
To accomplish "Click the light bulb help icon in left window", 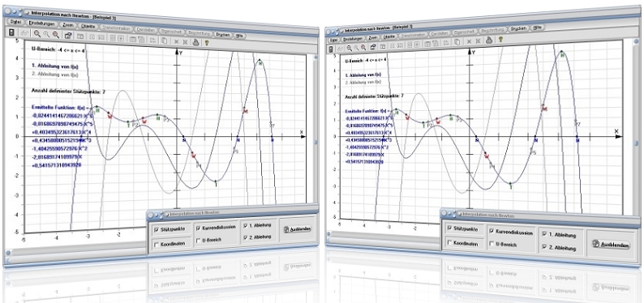I will coord(207,42).
